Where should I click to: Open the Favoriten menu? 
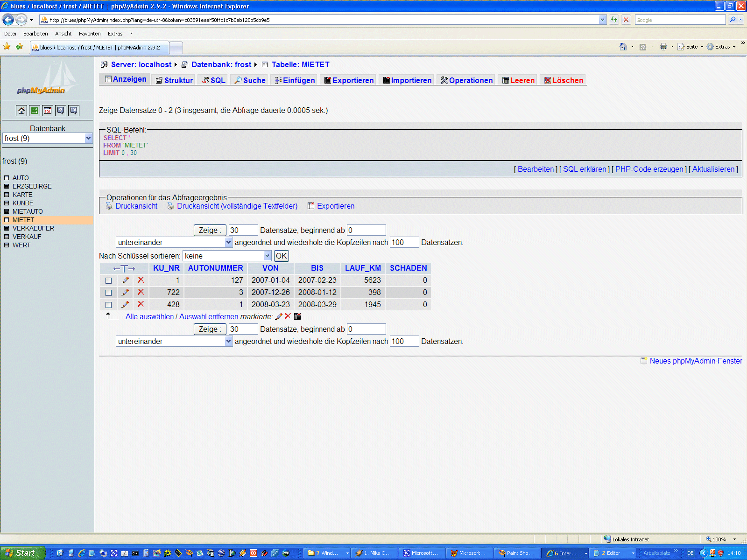point(90,34)
